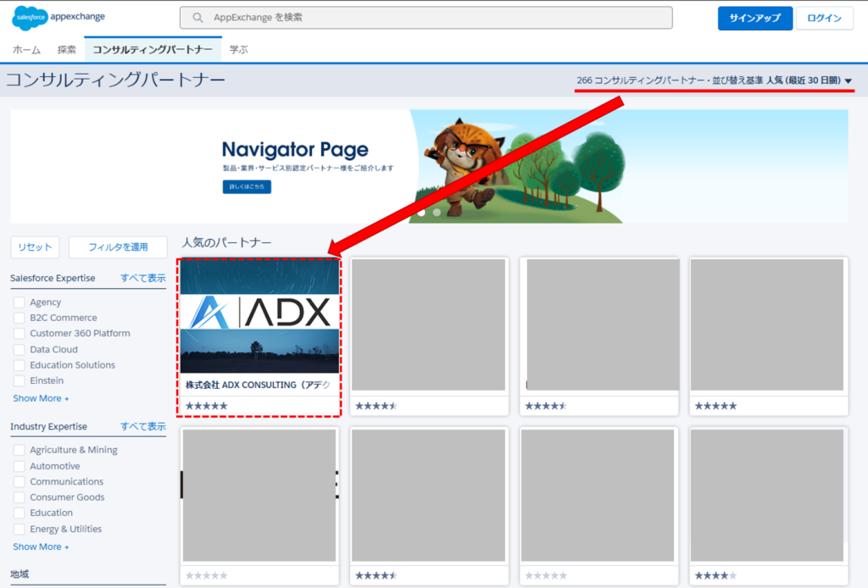Check the Energy & Utilities checkbox
The width and height of the screenshot is (868, 588).
(x=19, y=529)
